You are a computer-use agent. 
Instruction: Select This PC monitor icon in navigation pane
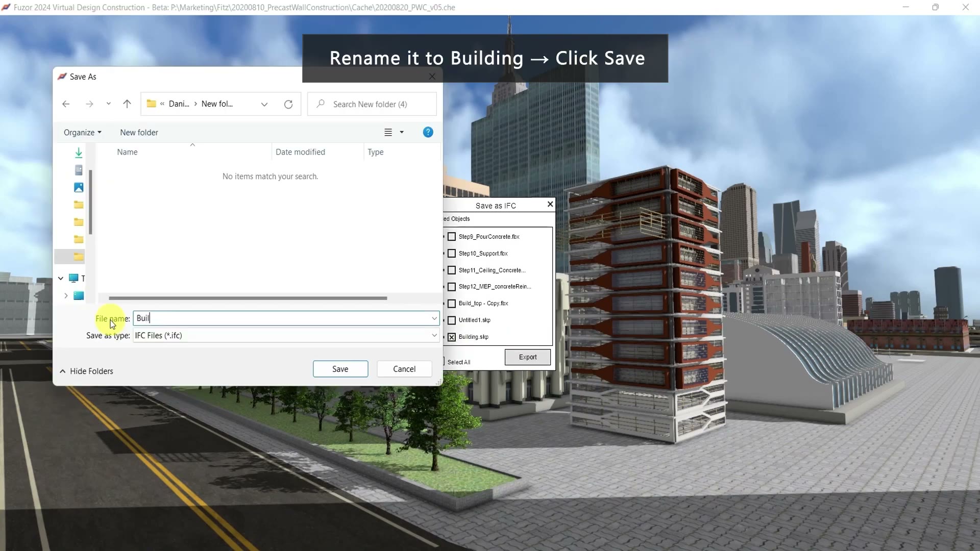click(x=73, y=278)
